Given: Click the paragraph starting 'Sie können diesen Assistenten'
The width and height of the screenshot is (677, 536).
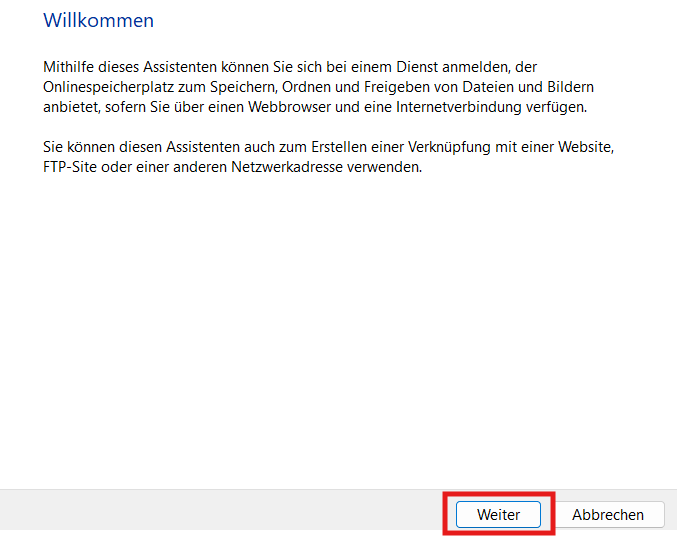Looking at the screenshot, I should [x=329, y=157].
